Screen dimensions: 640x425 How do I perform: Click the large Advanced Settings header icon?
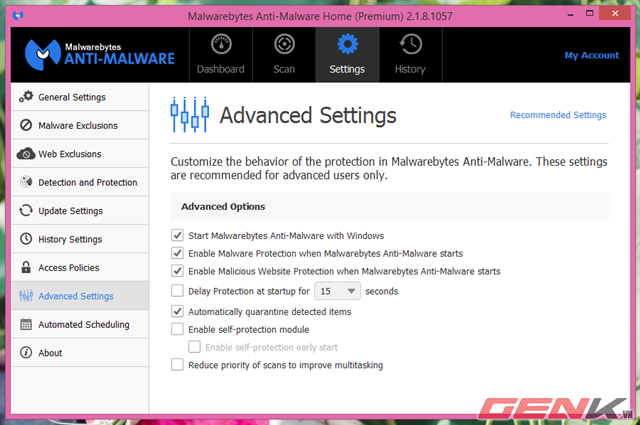[x=190, y=115]
